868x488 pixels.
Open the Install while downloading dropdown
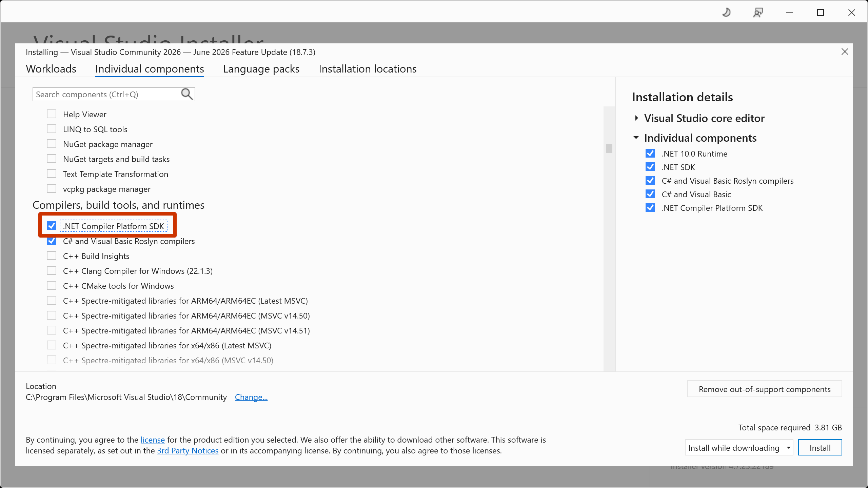click(739, 448)
